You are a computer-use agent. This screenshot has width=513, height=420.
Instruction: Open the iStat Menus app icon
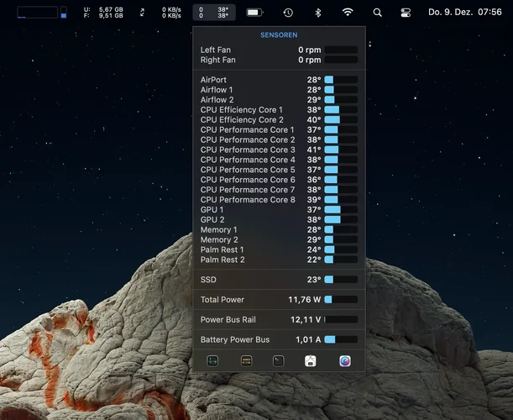(345, 360)
